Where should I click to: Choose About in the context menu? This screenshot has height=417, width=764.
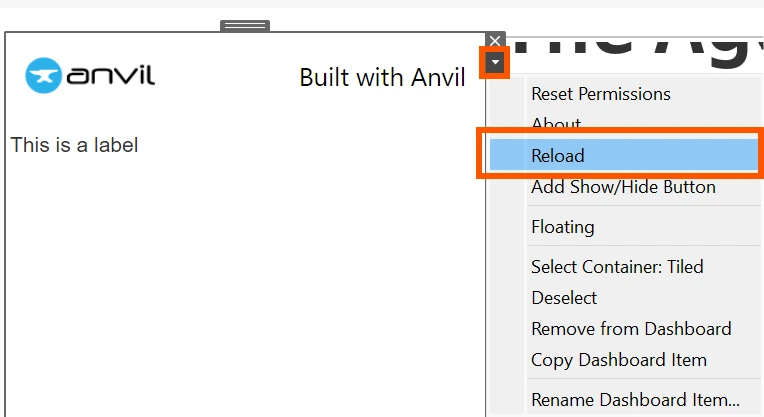pyautogui.click(x=556, y=123)
